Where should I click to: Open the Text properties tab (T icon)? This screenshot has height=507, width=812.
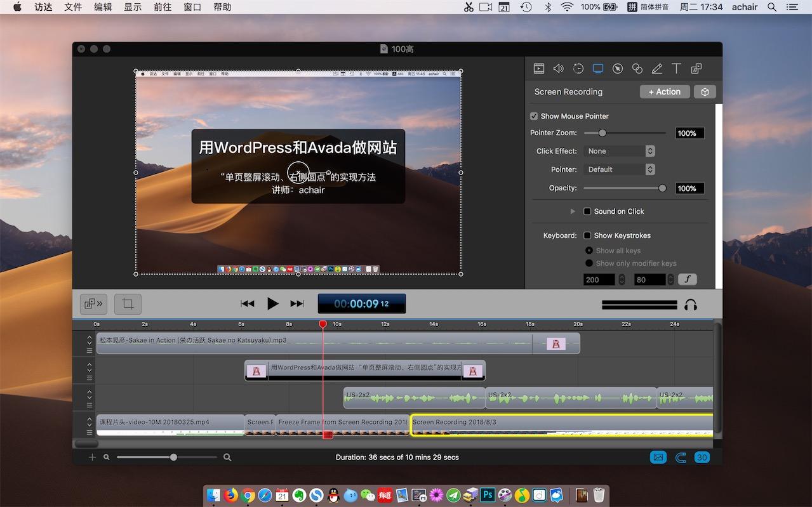(x=676, y=69)
